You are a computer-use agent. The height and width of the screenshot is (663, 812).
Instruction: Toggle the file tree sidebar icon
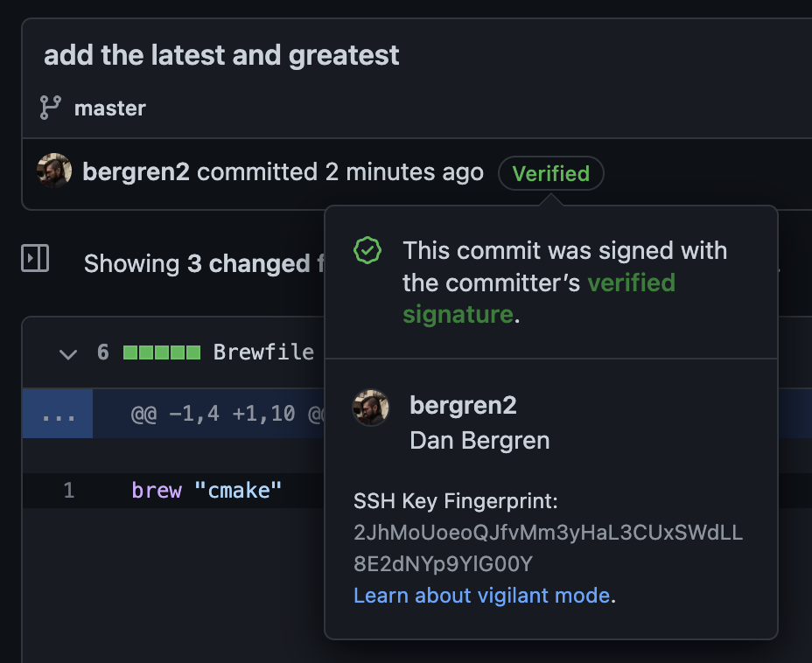pos(35,258)
